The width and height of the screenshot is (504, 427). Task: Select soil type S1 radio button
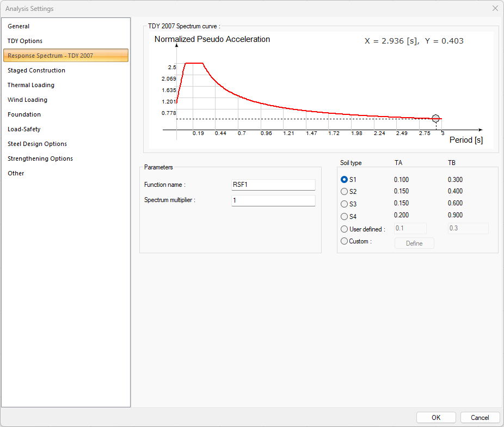[x=344, y=180]
